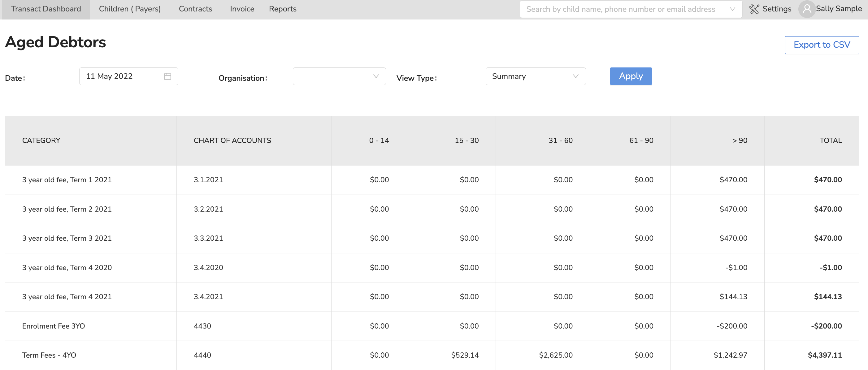Click the Settings tools icon
The height and width of the screenshot is (370, 868).
754,9
